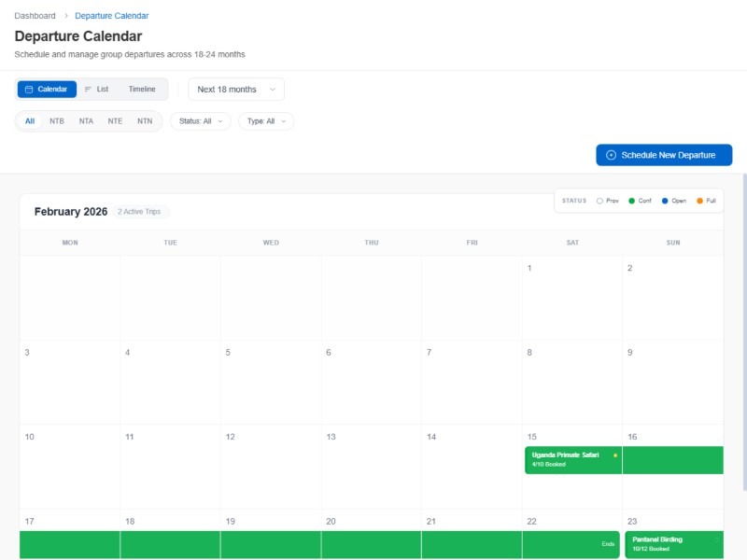Filter departures by NTE code
The width and height of the screenshot is (747, 560).
tap(115, 121)
